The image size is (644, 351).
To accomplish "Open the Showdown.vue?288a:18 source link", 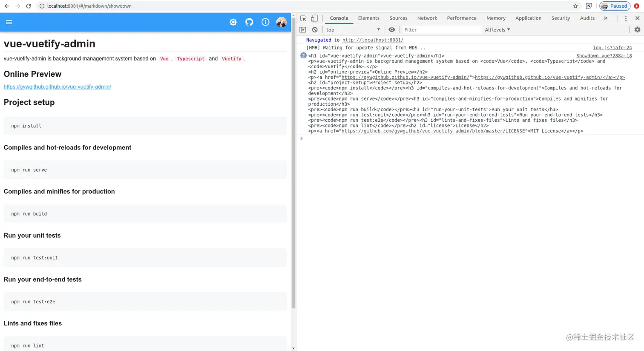I will click(x=604, y=56).
